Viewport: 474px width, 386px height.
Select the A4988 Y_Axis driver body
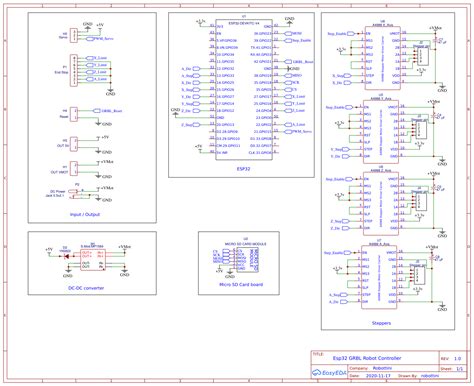381,132
